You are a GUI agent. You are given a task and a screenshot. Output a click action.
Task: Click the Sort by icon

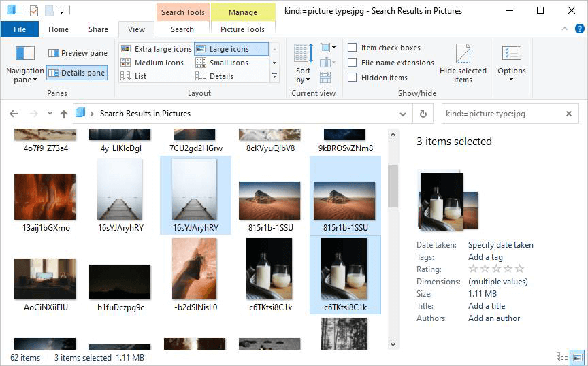pos(303,54)
